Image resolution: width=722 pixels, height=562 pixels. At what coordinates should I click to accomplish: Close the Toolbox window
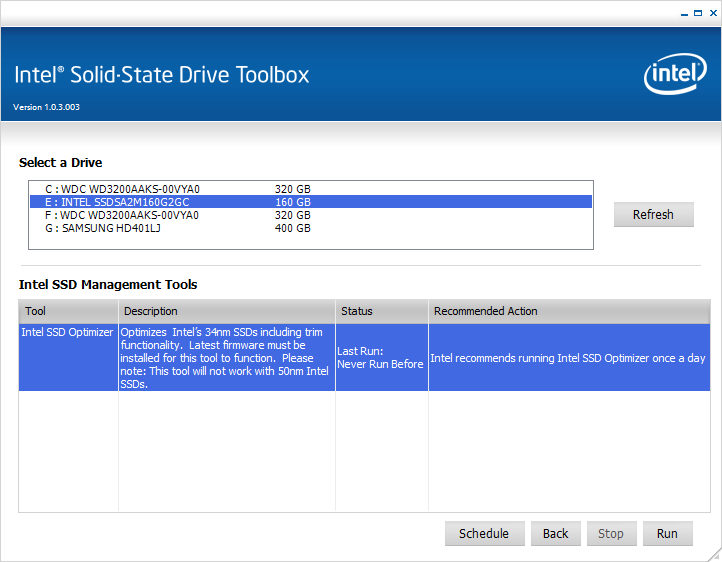(x=713, y=13)
